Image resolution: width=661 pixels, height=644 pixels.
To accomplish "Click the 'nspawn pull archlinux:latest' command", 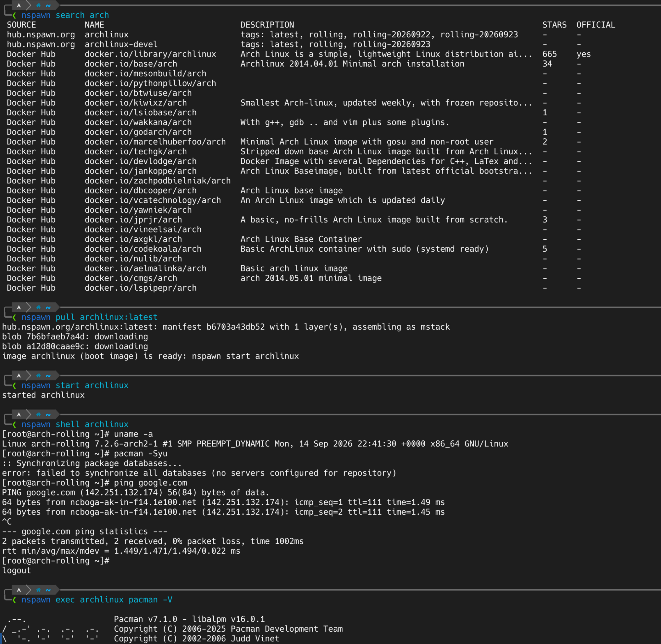I will [x=90, y=317].
